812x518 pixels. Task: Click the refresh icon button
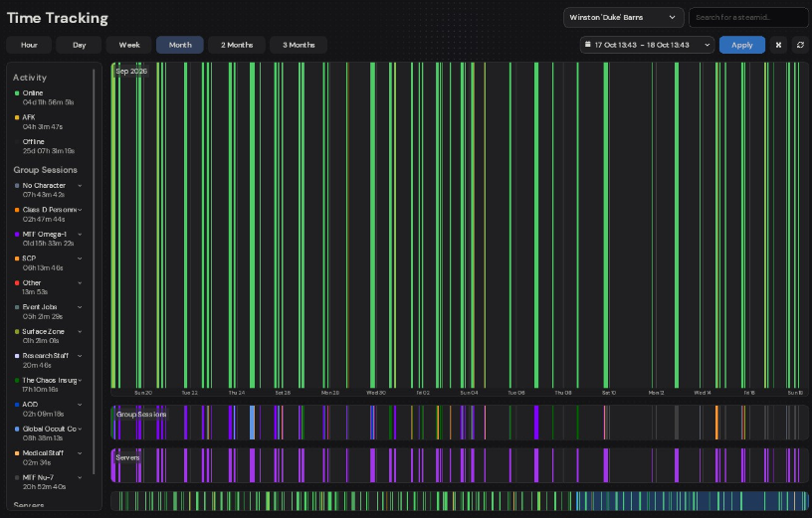[800, 45]
